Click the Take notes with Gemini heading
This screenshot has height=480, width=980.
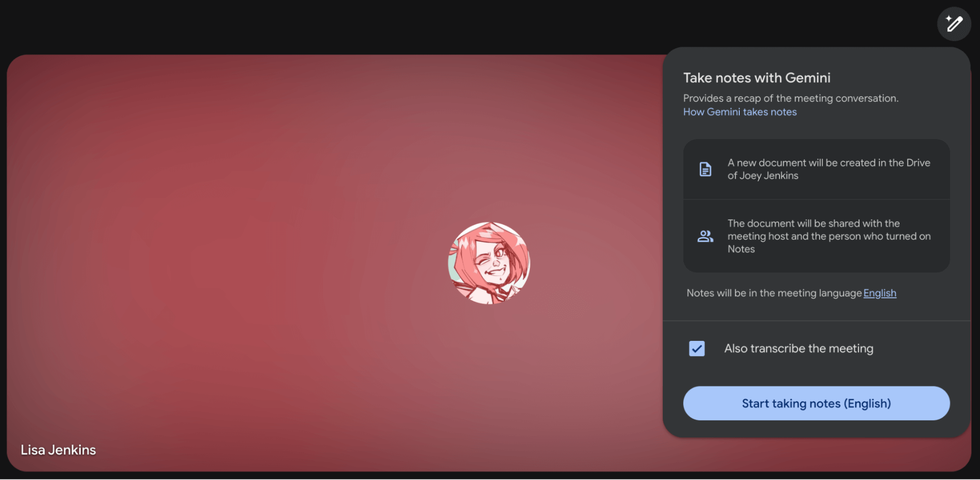(756, 77)
